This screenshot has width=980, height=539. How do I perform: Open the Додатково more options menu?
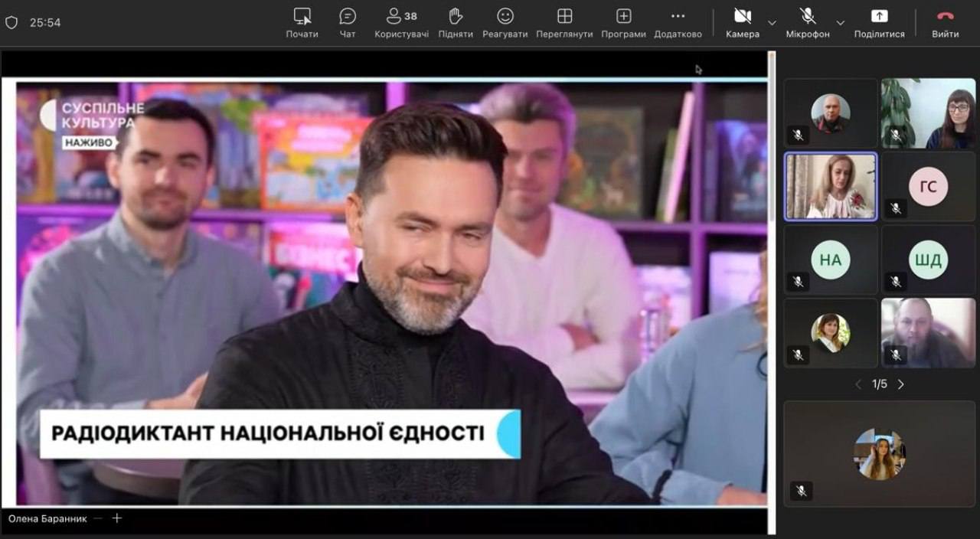pos(678,22)
